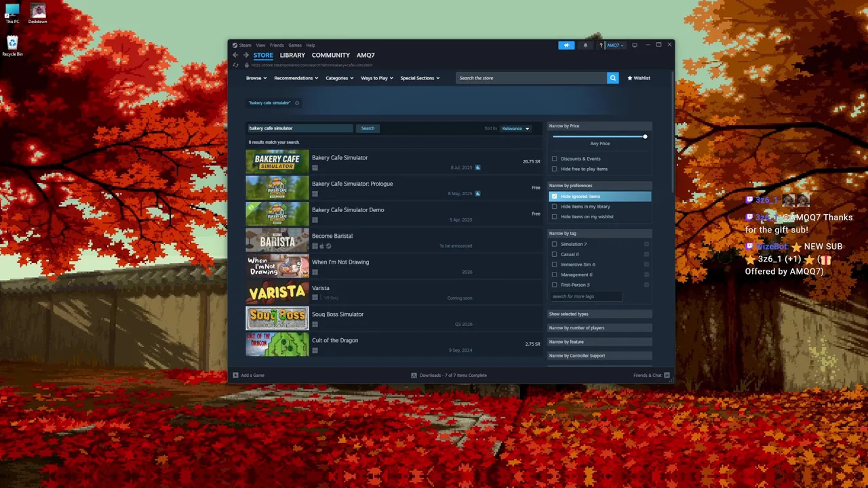Click the Add a Game plus icon
The height and width of the screenshot is (488, 868).
[x=236, y=375]
